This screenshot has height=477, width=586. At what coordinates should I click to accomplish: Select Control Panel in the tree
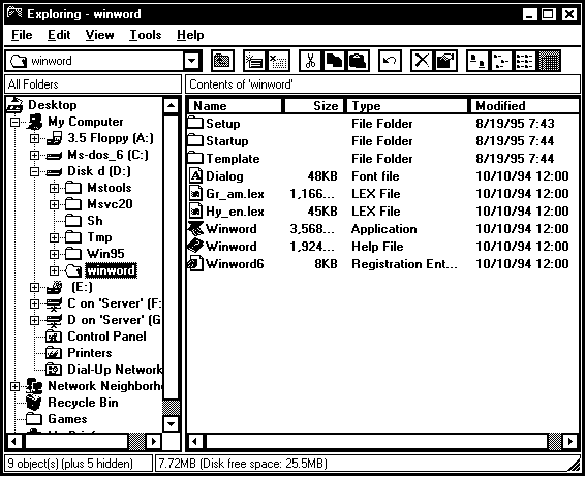pos(107,336)
